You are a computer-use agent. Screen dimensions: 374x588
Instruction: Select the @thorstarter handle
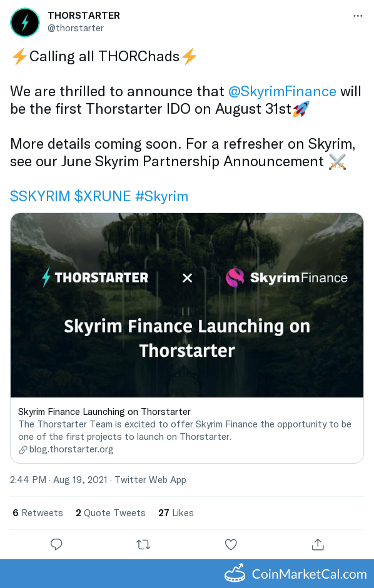[76, 28]
